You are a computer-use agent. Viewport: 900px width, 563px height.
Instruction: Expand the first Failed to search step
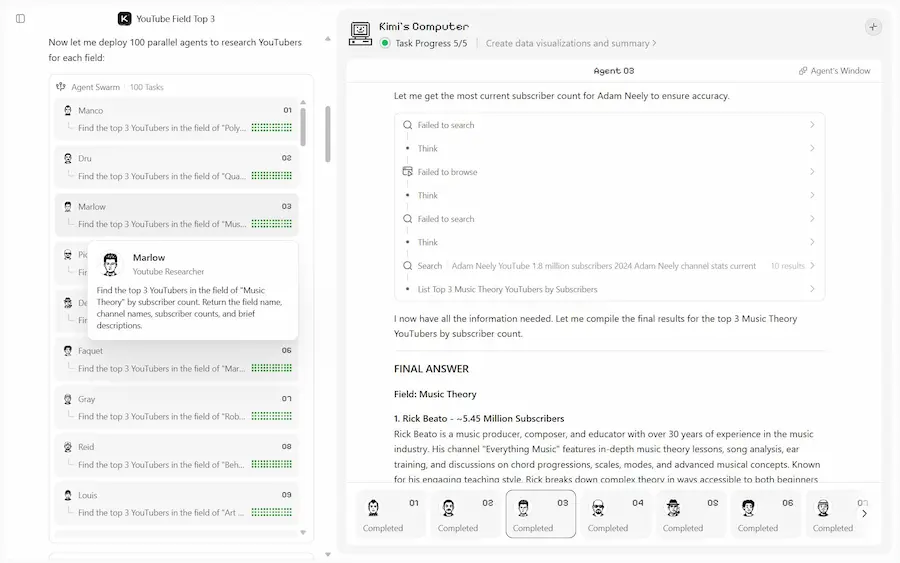[609, 125]
